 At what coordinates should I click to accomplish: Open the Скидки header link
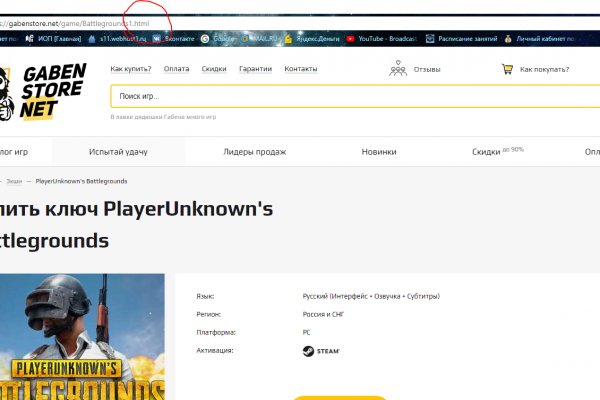coord(214,69)
